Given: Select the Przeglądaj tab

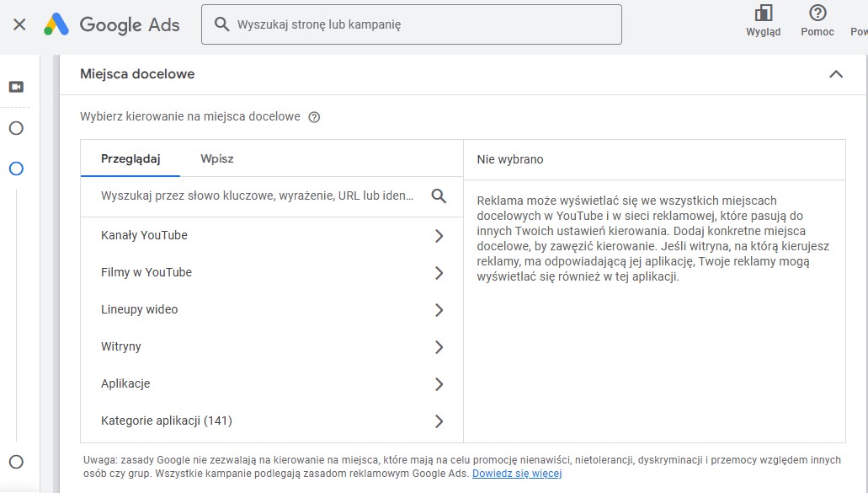Looking at the screenshot, I should tap(130, 158).
